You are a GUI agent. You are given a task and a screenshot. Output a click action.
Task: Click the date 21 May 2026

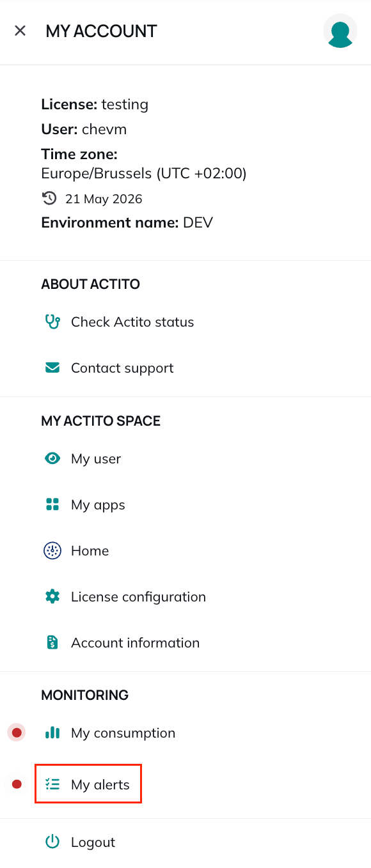104,199
